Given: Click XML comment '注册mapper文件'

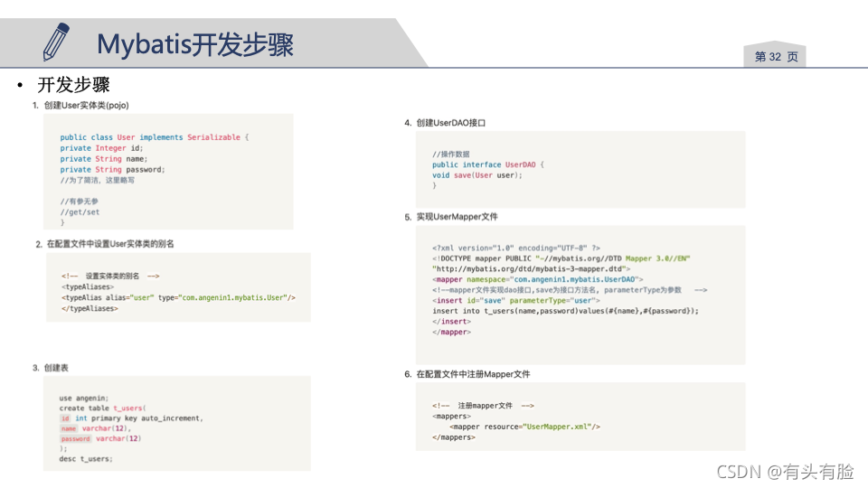Looking at the screenshot, I should coord(485,406).
